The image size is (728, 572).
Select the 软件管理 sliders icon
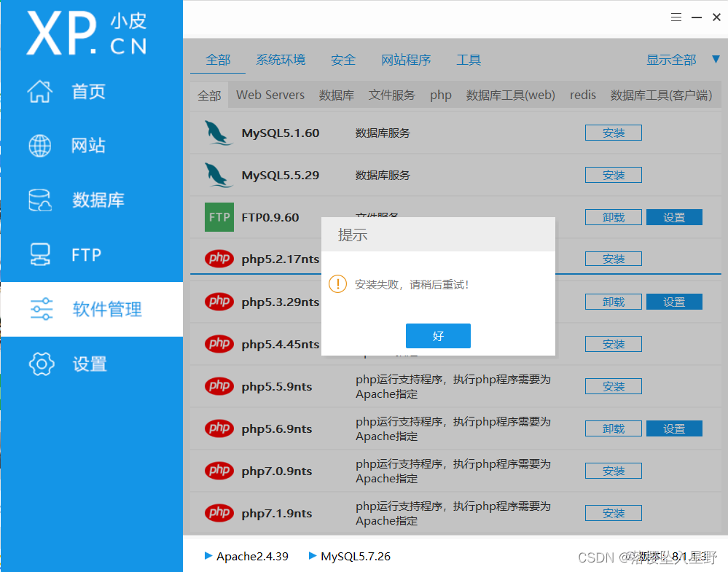42,309
